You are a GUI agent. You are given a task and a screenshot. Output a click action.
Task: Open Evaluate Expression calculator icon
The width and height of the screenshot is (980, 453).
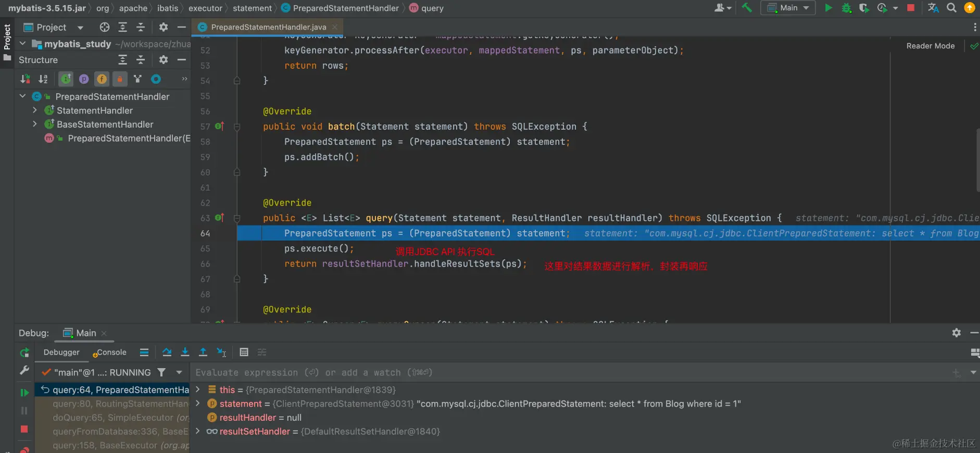click(x=244, y=353)
